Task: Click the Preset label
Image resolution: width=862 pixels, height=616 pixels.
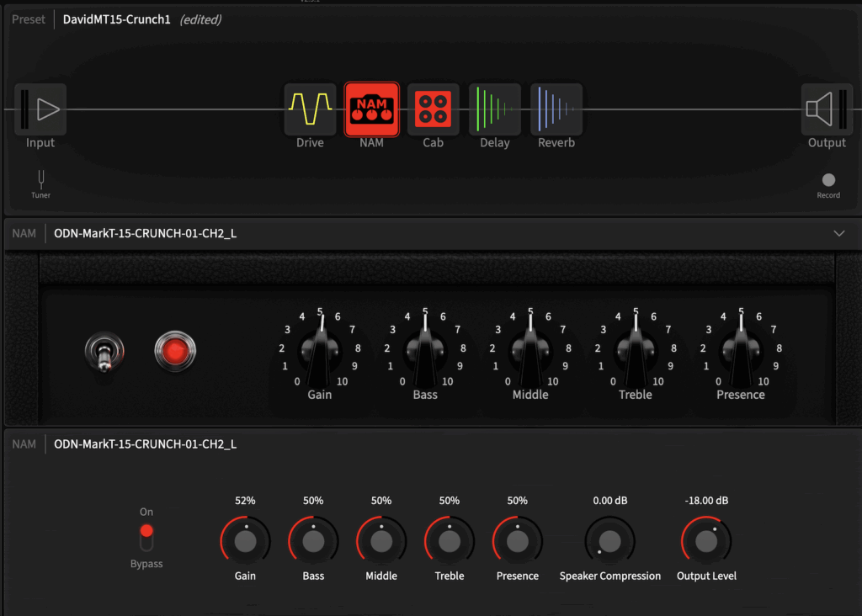Action: click(x=29, y=20)
